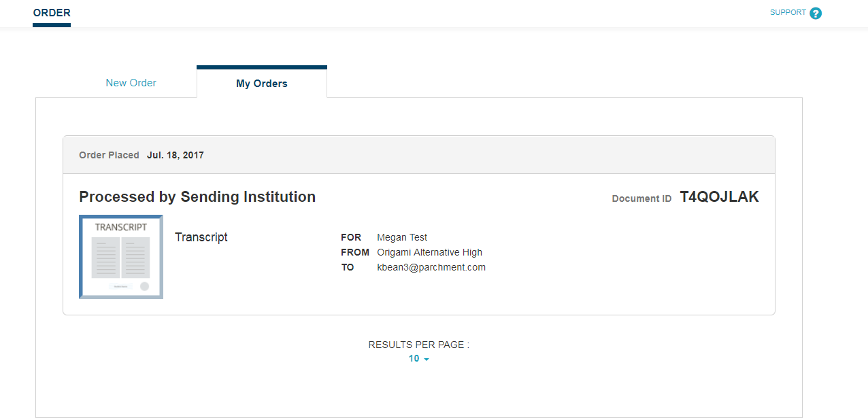Viewport: 868px width, 418px height.
Task: Expand the results per page dropdown arrow
Action: pos(427,360)
